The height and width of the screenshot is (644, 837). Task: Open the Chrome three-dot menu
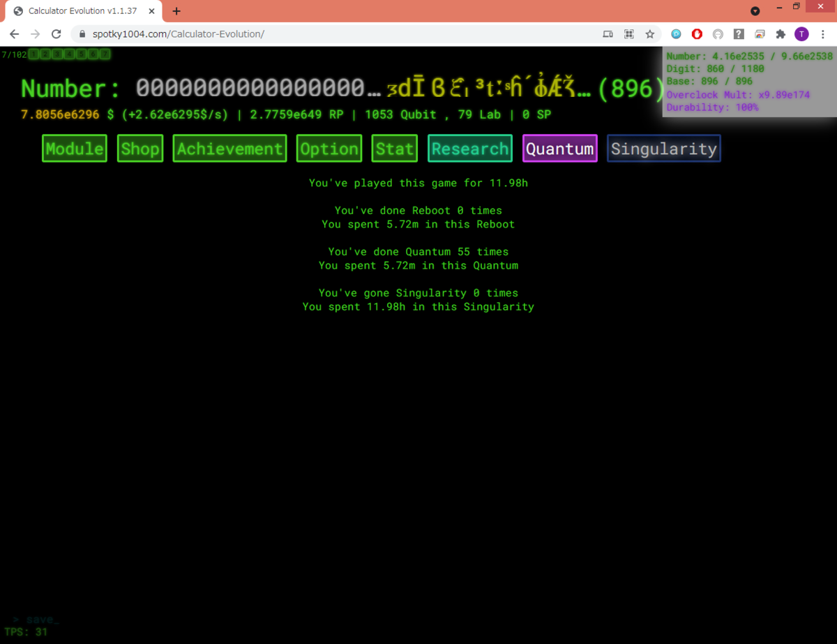coord(824,33)
